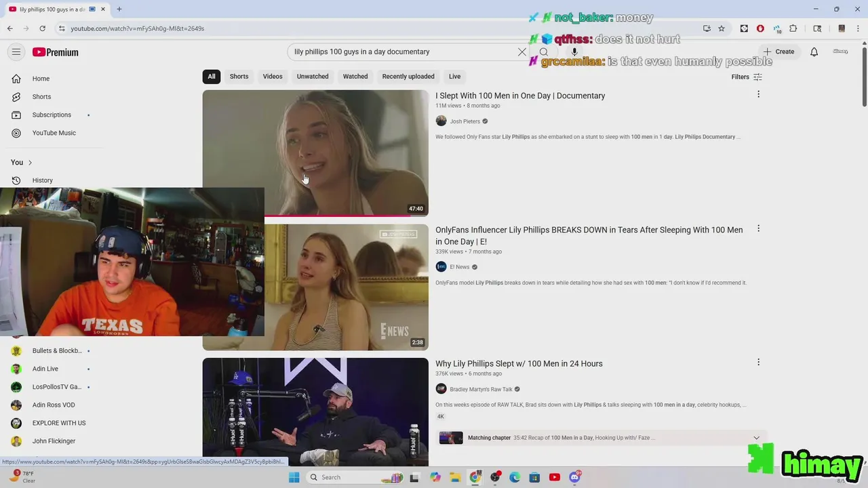Select the Watched filter chip
The width and height of the screenshot is (868, 488).
pos(355,77)
